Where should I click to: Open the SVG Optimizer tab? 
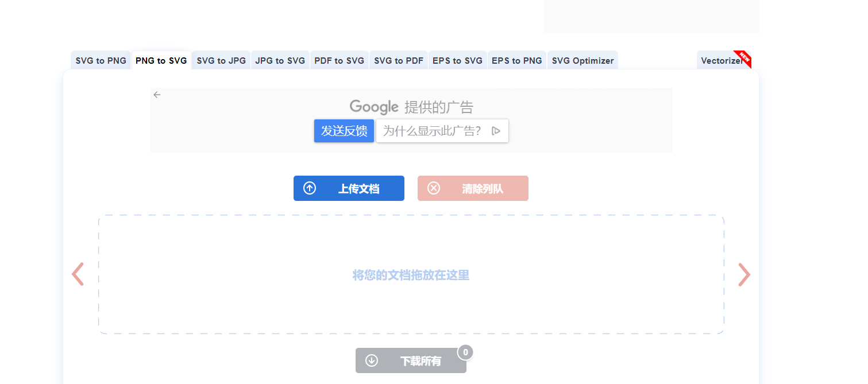pos(582,60)
